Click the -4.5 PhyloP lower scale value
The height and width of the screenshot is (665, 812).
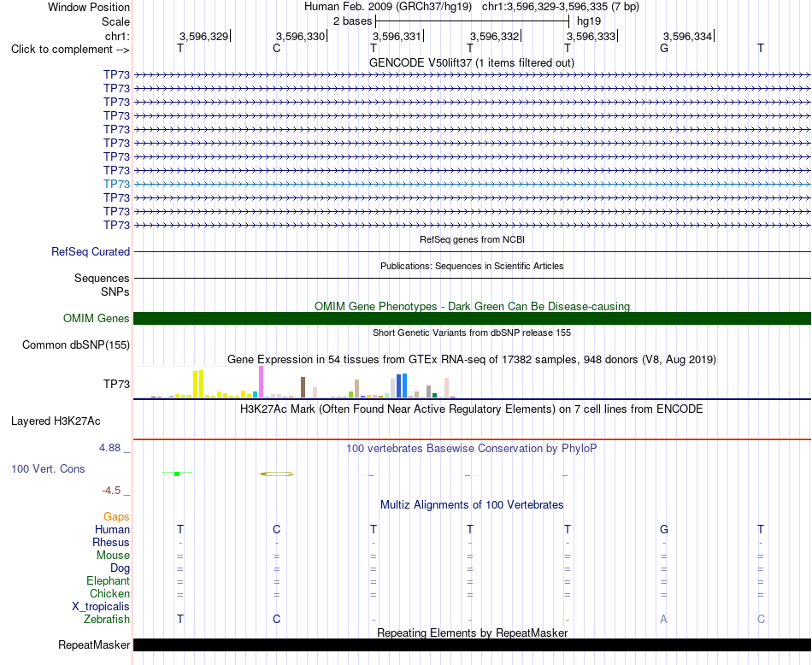pos(111,491)
